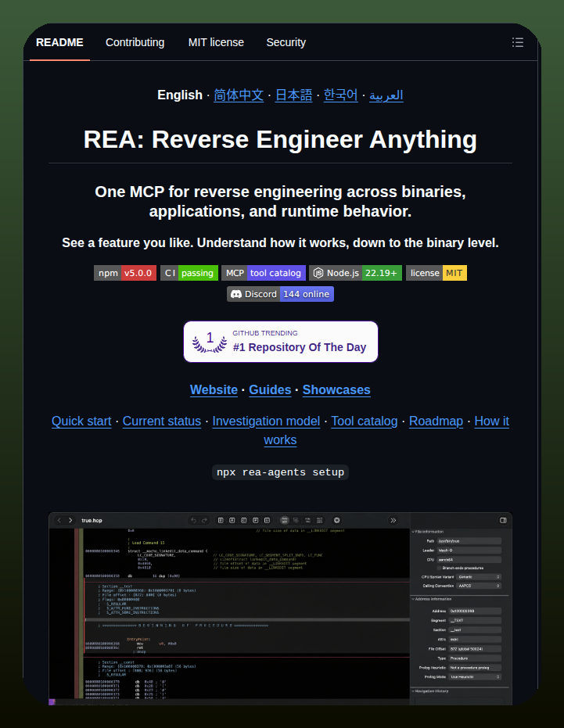Click the npx rea-agents setup code snippet
The height and width of the screenshot is (728, 564).
coord(280,472)
